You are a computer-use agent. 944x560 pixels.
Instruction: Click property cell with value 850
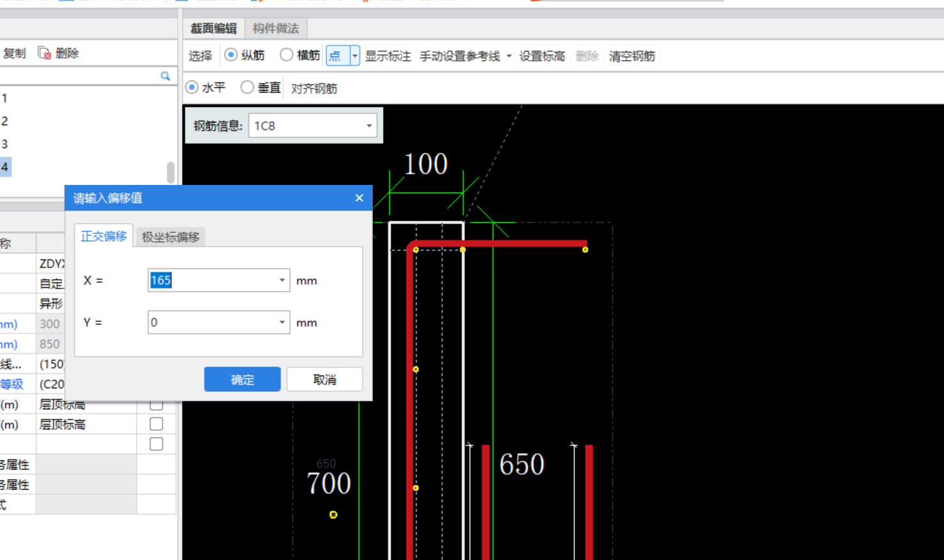point(86,344)
